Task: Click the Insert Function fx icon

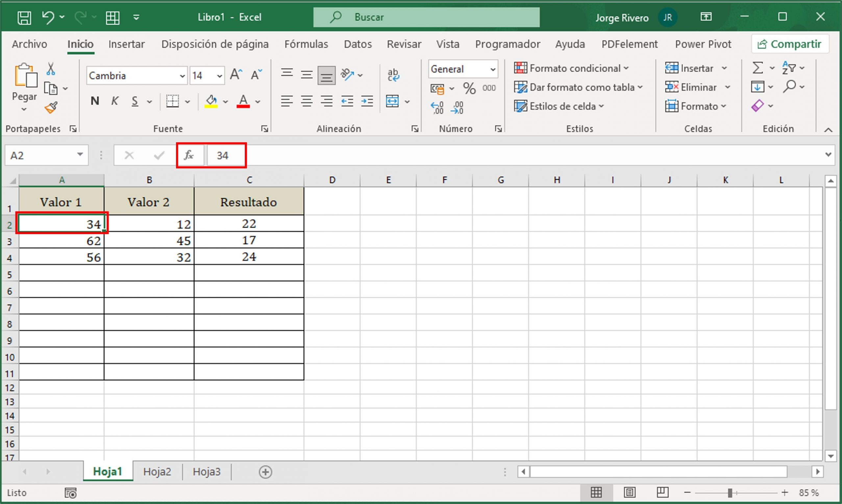Action: [189, 155]
